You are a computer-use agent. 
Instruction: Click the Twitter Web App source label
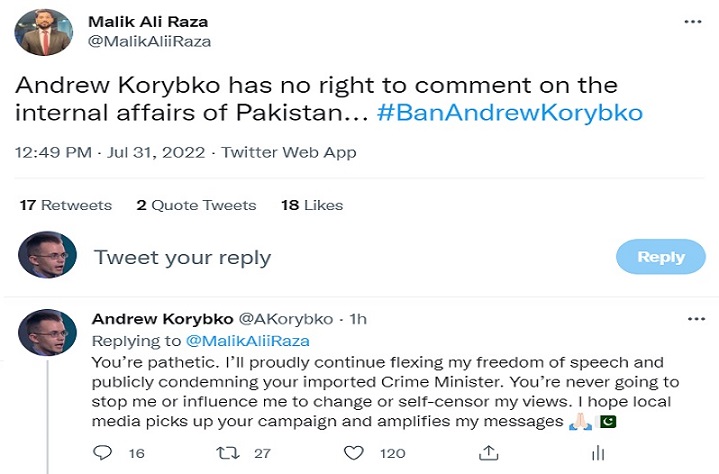pyautogui.click(x=289, y=153)
